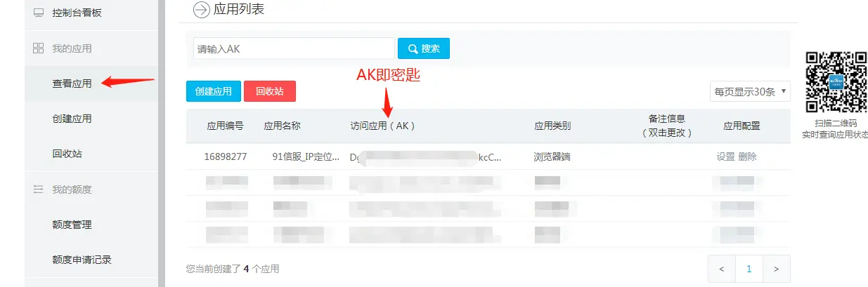Select 额度管理 in the sidebar
The width and height of the screenshot is (868, 287).
[72, 225]
